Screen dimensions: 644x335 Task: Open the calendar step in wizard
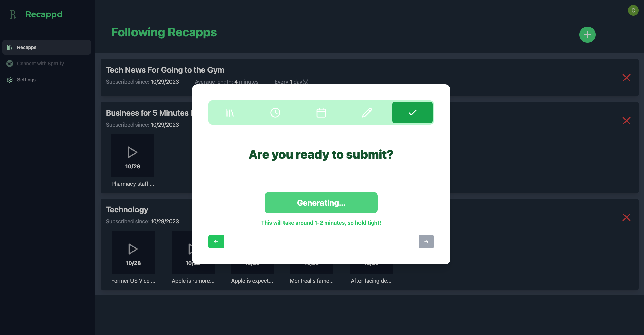[321, 113]
